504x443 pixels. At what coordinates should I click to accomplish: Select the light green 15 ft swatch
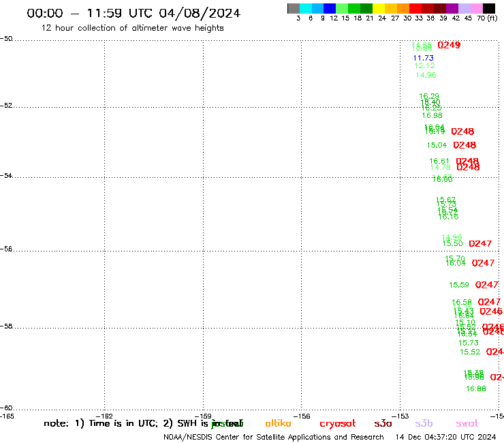pyautogui.click(x=342, y=8)
